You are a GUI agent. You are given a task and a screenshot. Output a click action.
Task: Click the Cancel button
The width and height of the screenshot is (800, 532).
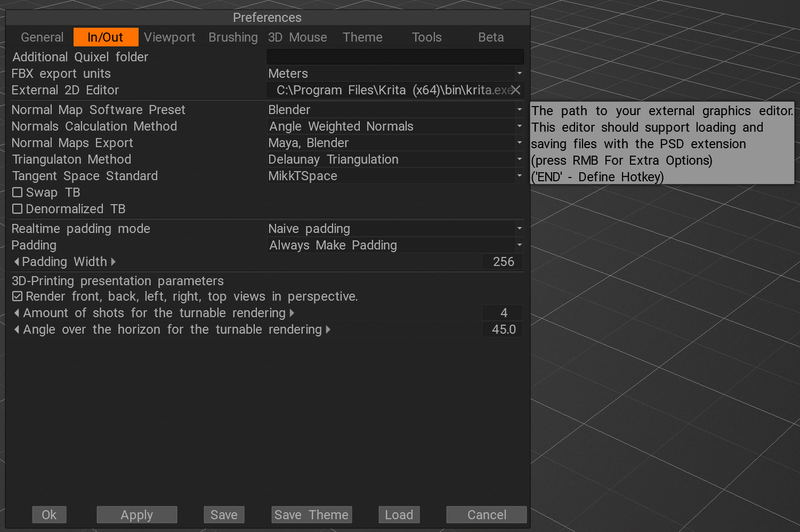click(x=487, y=515)
